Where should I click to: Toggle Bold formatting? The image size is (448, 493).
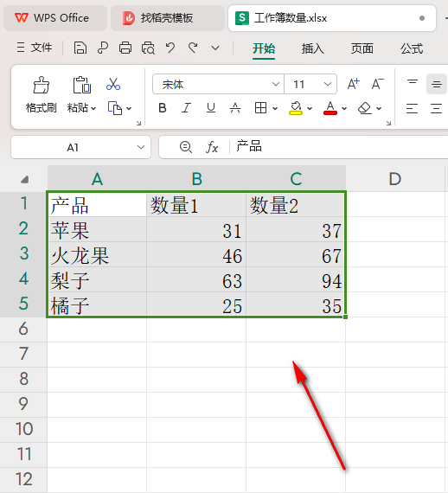pyautogui.click(x=163, y=108)
